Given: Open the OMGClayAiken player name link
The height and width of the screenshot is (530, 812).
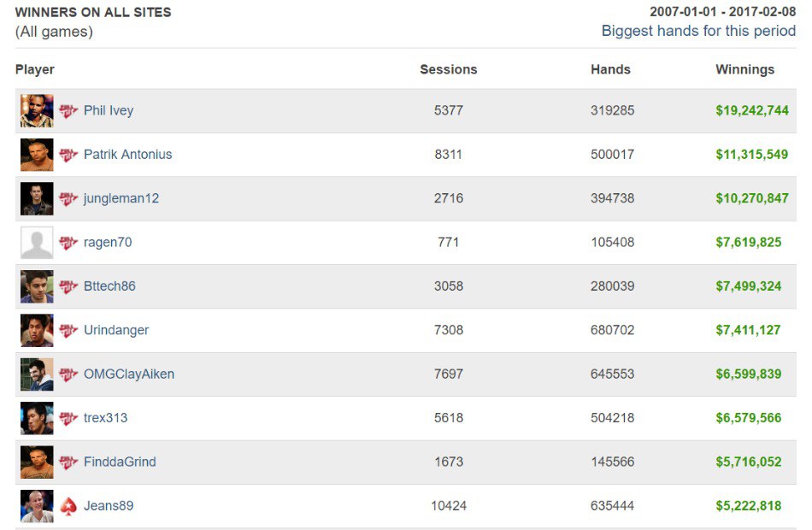Looking at the screenshot, I should [129, 374].
